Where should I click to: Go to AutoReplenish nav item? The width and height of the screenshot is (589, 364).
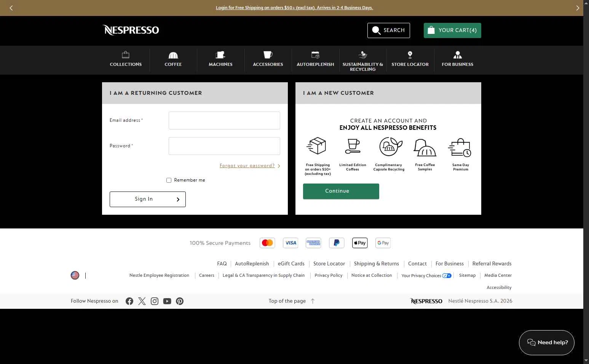click(315, 59)
